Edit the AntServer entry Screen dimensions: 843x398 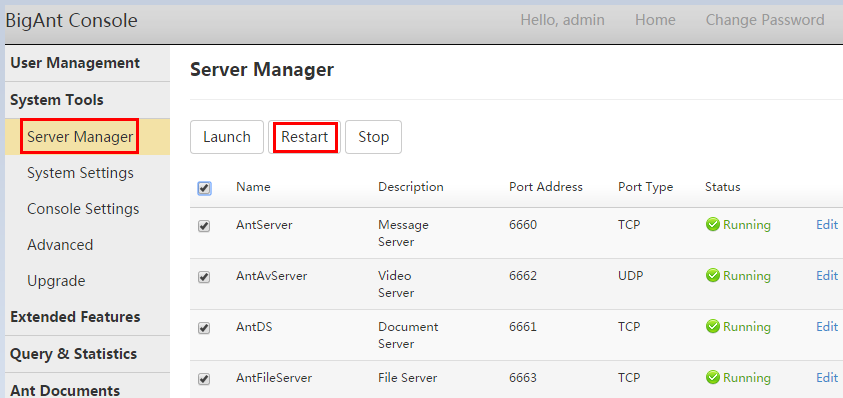[x=827, y=225]
